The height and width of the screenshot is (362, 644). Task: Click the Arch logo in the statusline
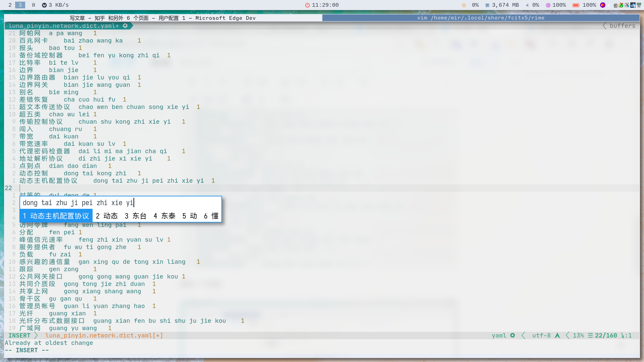coord(557,336)
